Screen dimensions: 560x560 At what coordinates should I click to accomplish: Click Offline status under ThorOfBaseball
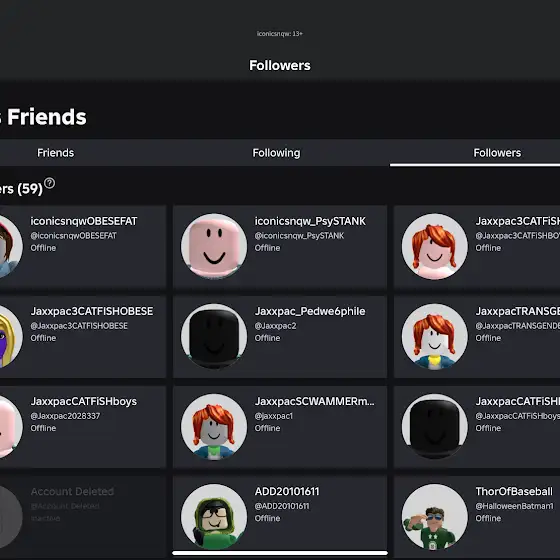click(488, 518)
